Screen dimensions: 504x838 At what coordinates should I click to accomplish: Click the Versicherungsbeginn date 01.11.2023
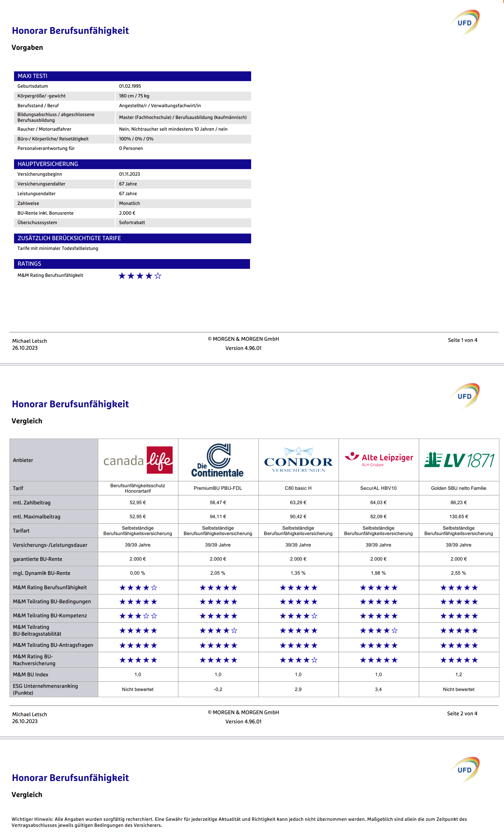[129, 174]
